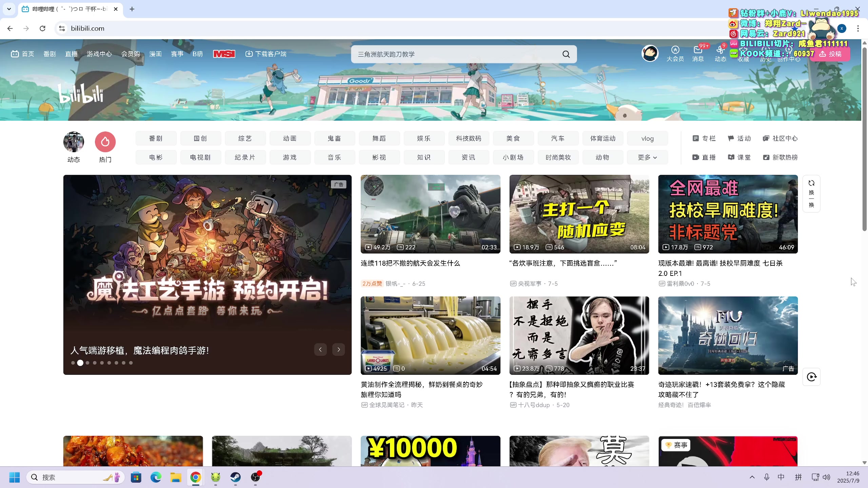The width and height of the screenshot is (868, 488).
Task: Open the 热门 flame icon
Action: tap(105, 142)
